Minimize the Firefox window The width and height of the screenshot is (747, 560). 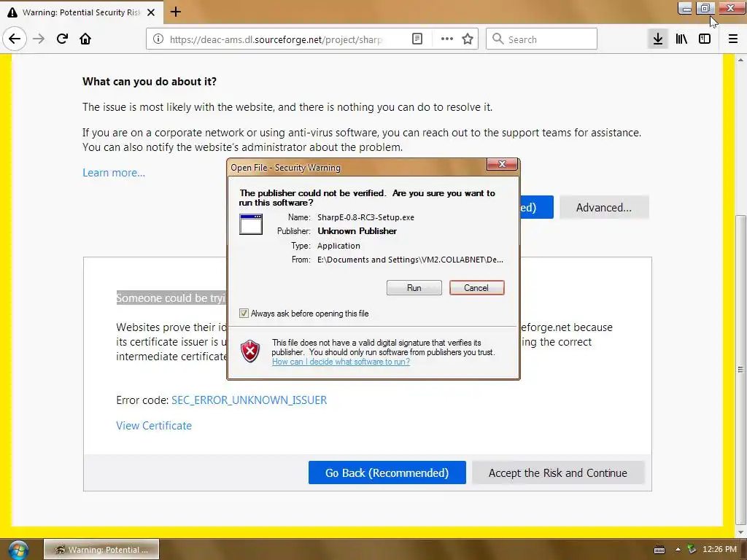tap(685, 8)
